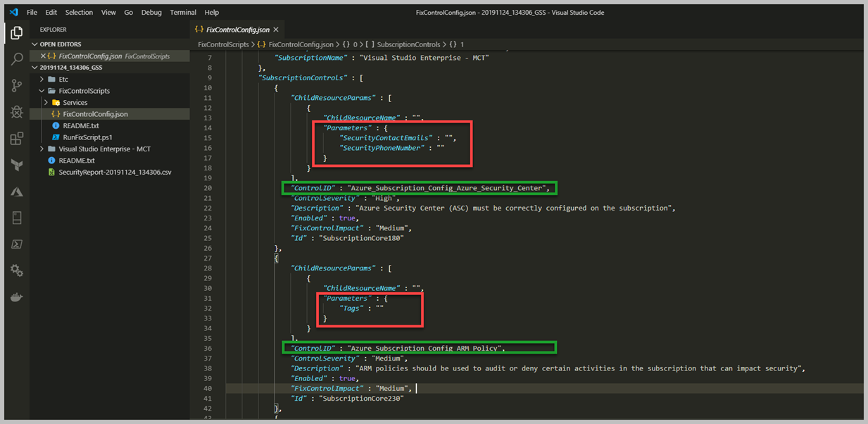Click the "Tags" parameter key
Screen dimensions: 868x424
point(352,308)
